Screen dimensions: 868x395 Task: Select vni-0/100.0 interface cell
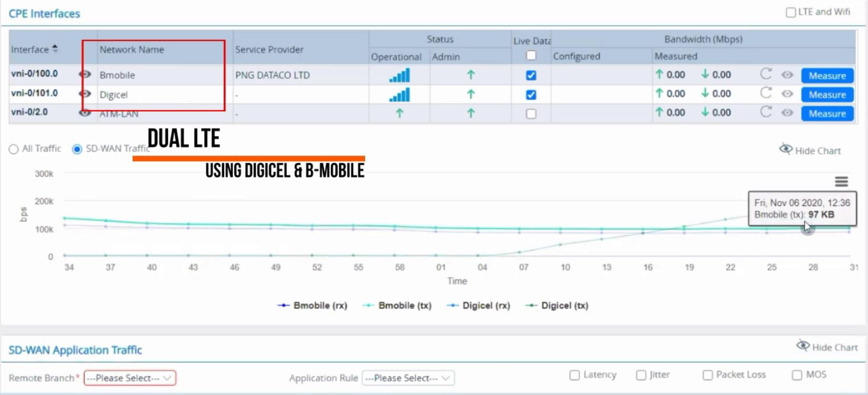tap(35, 73)
